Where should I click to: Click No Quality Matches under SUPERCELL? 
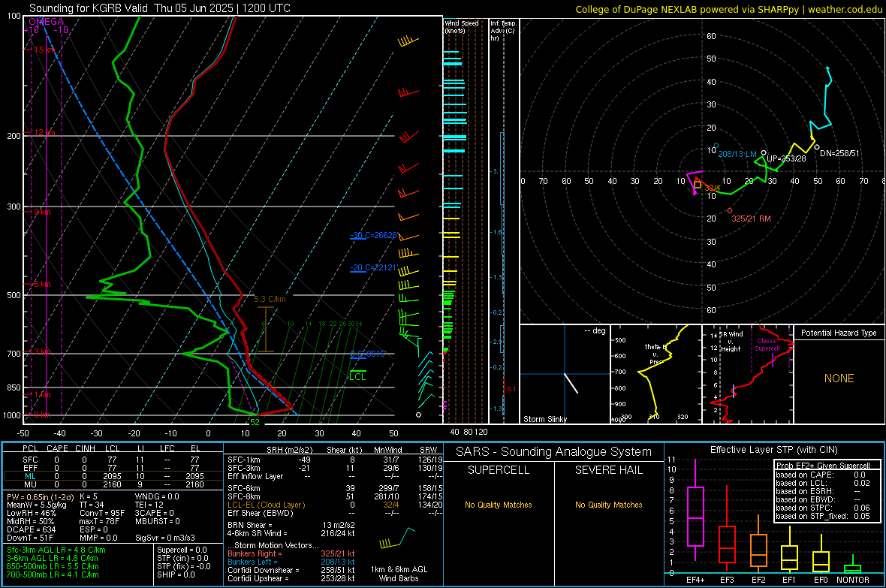point(499,505)
